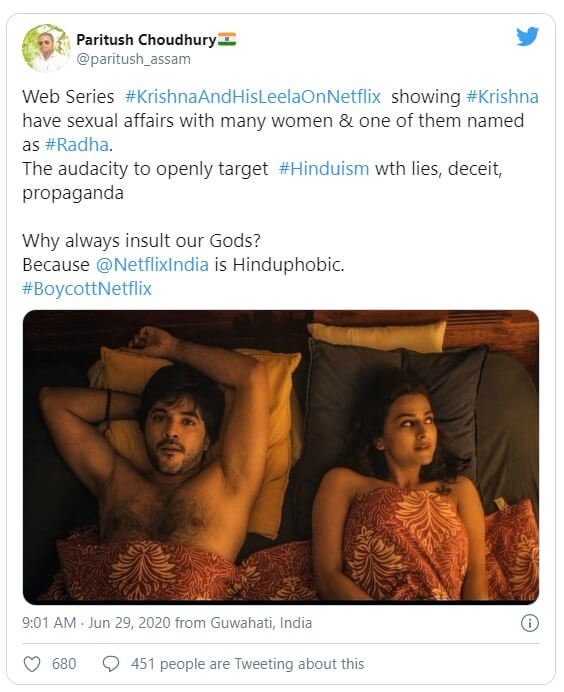
Task: Click 'from Guwahati, India' location text
Action: [244, 623]
